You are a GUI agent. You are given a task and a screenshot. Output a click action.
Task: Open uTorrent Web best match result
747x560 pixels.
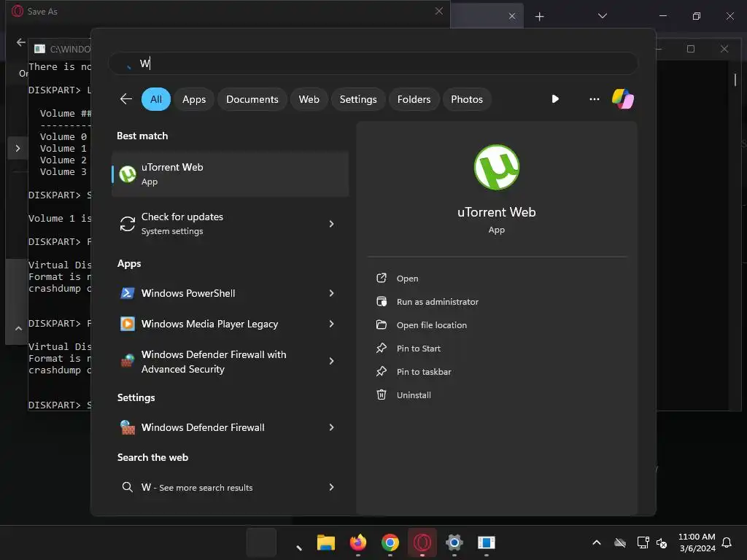pyautogui.click(x=230, y=174)
